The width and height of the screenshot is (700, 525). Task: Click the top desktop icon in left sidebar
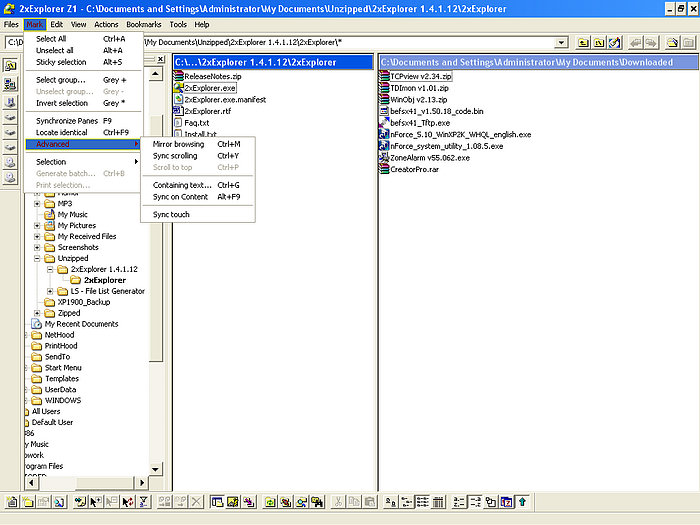coord(10,66)
